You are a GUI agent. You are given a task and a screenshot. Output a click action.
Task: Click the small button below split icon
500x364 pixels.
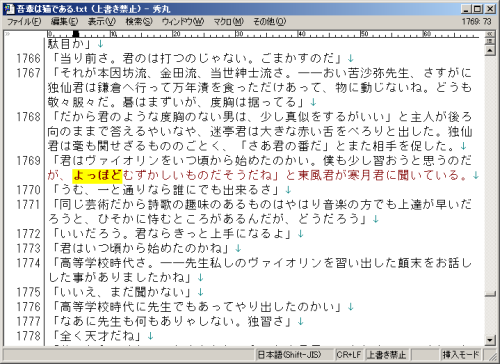click(x=489, y=41)
